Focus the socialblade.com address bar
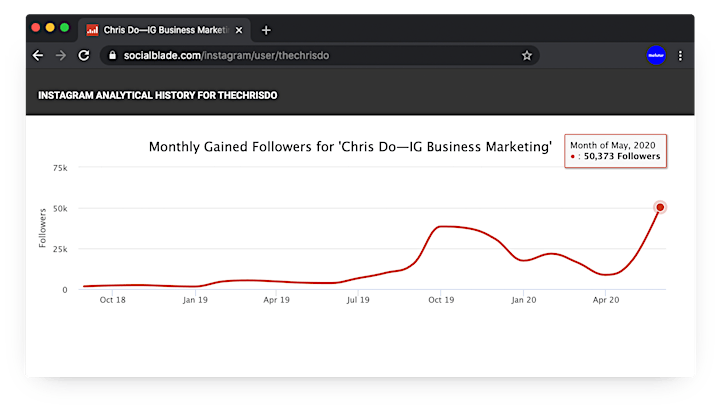 tap(320, 56)
